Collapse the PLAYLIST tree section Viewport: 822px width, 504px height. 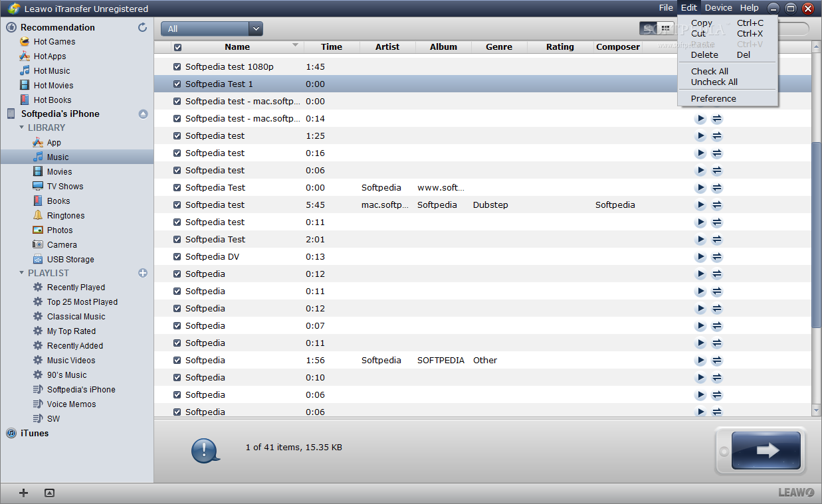tap(22, 273)
